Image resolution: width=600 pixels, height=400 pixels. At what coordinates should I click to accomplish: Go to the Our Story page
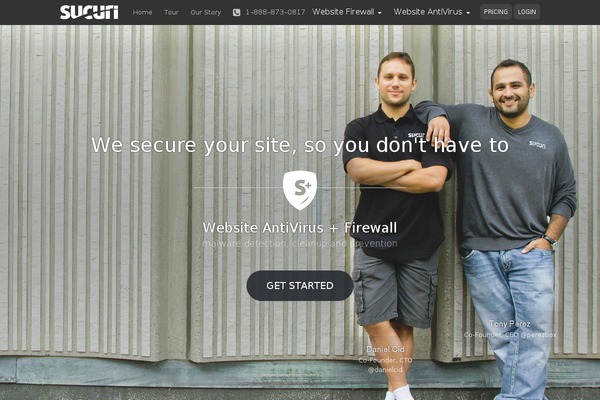point(205,12)
